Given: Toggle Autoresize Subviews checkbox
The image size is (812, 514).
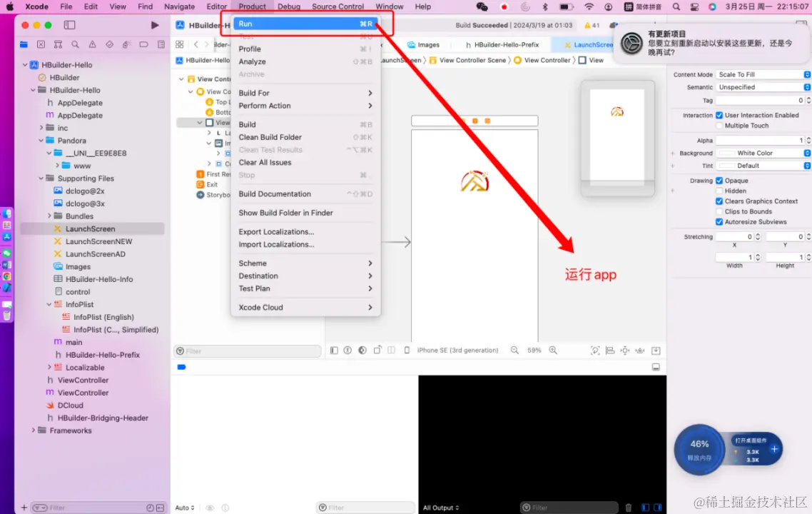Looking at the screenshot, I should [x=719, y=222].
